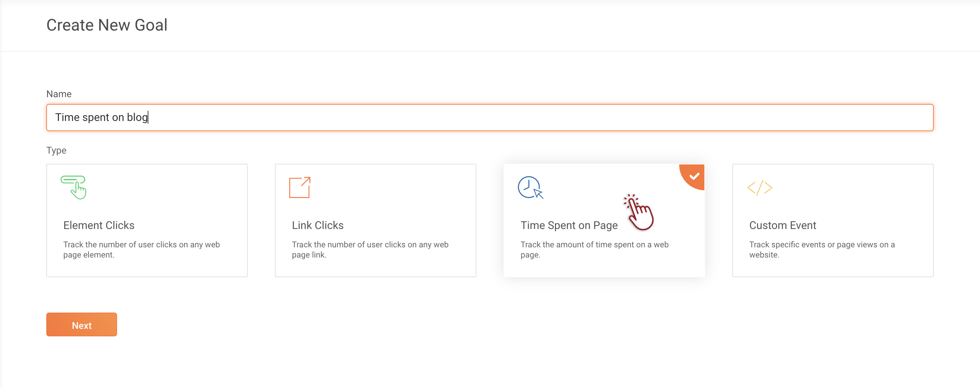Viewport: 980px width, 388px height.
Task: Click the Element Clicks description text
Action: [x=141, y=249]
